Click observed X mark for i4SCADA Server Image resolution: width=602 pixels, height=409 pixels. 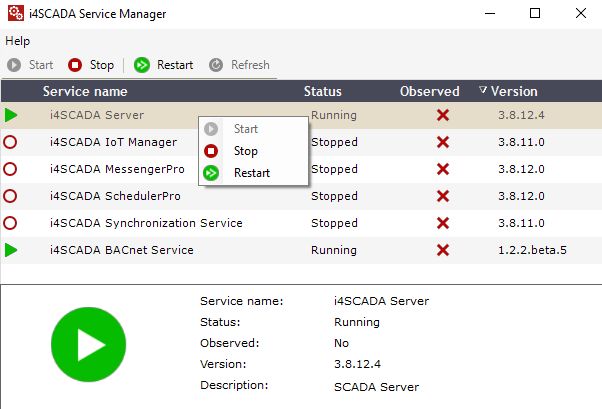(x=443, y=115)
